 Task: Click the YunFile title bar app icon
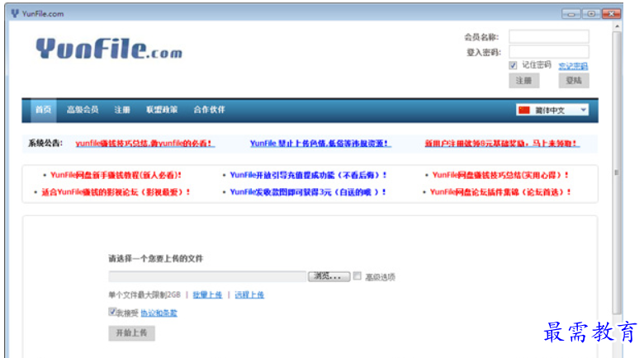(x=15, y=13)
